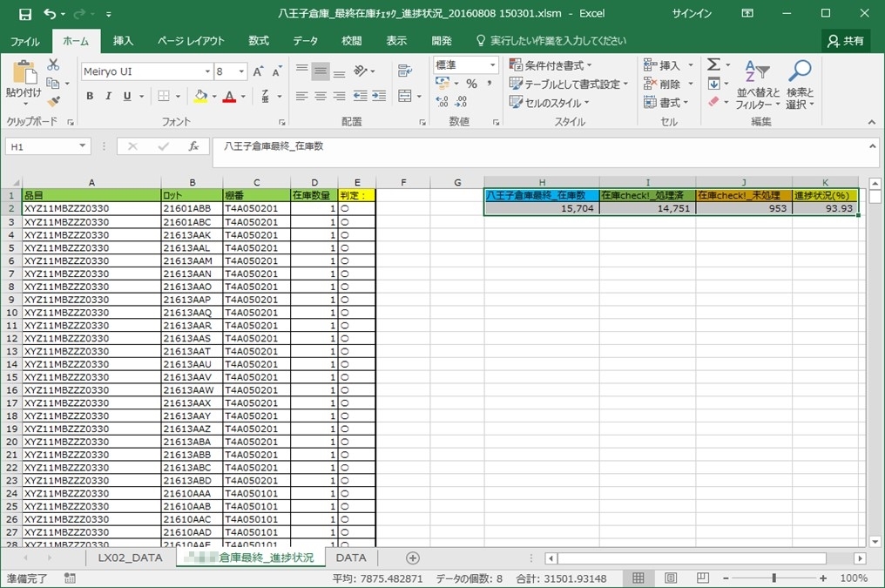
Task: Switch to Page Layout view in status bar
Action: (x=671, y=578)
